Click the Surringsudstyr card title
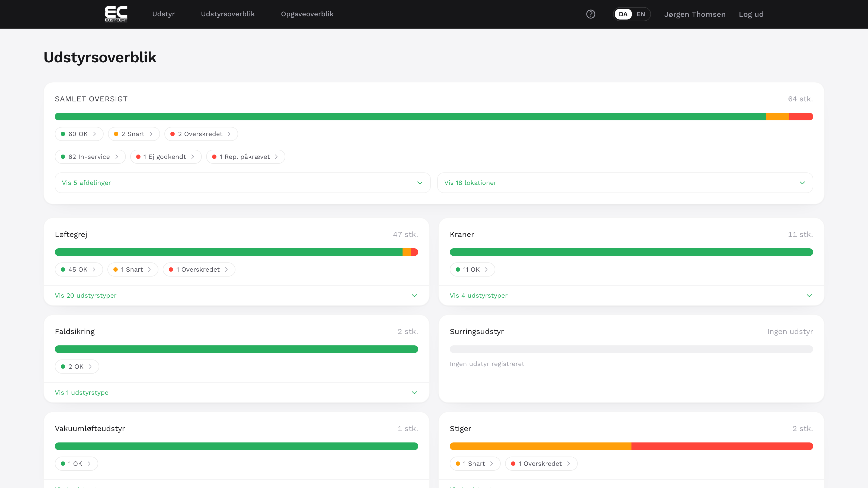Viewport: 868px width, 488px height. pyautogui.click(x=477, y=332)
